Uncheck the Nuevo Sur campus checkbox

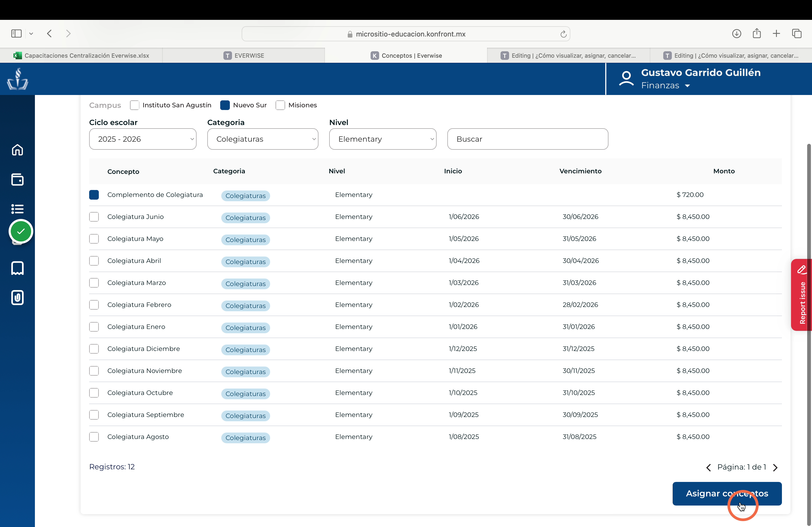click(x=225, y=105)
